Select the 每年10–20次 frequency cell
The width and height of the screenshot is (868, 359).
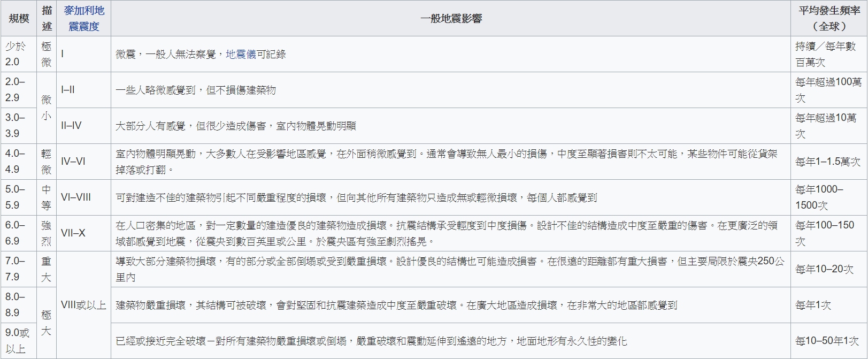coord(829,269)
